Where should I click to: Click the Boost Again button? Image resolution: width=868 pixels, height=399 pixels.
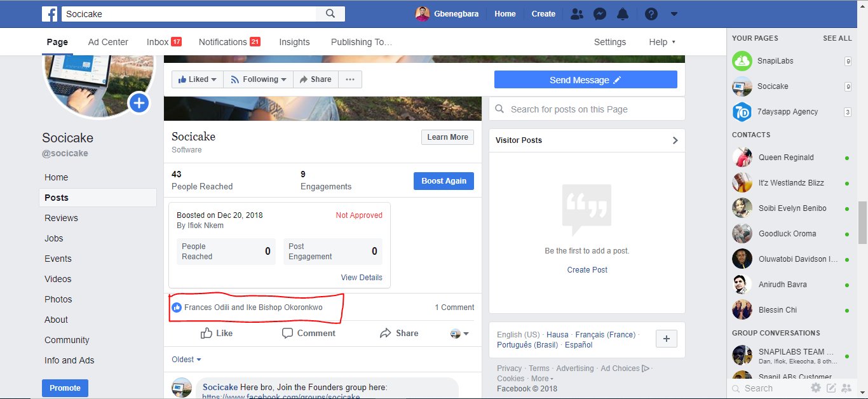pyautogui.click(x=444, y=181)
